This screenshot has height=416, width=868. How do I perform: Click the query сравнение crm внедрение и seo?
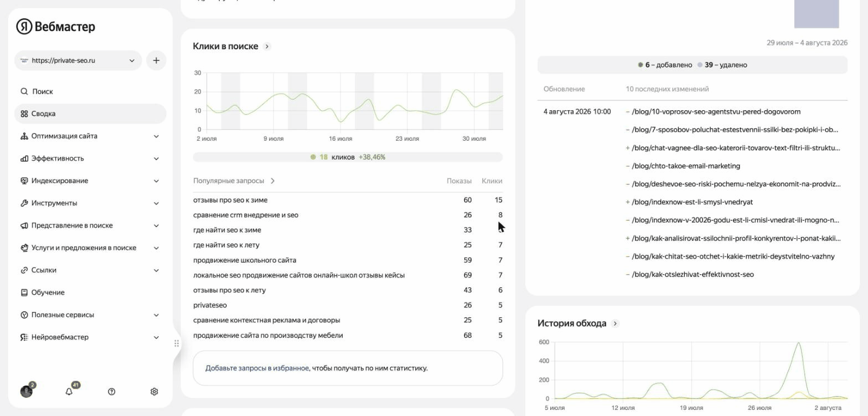point(246,215)
